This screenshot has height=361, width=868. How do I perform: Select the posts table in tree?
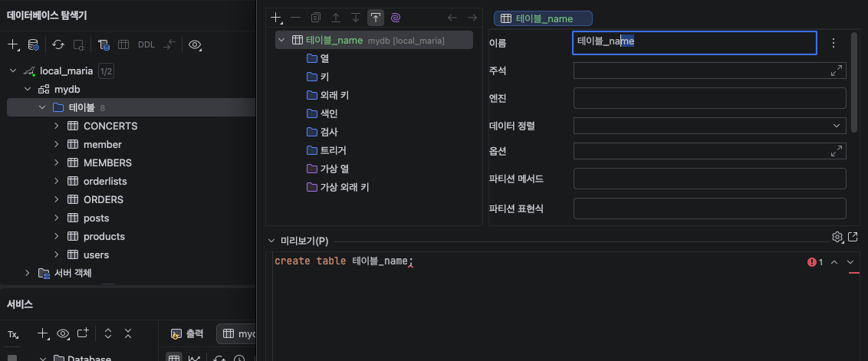(96, 218)
